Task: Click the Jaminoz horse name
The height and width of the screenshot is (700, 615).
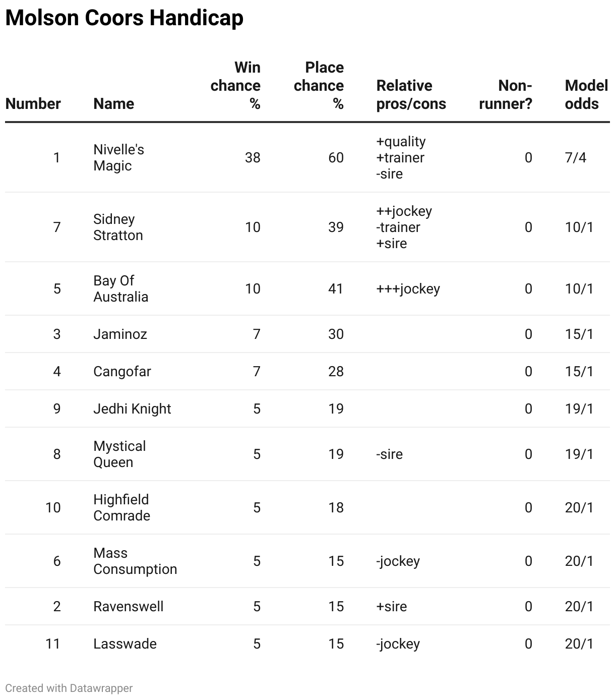Action: (120, 334)
